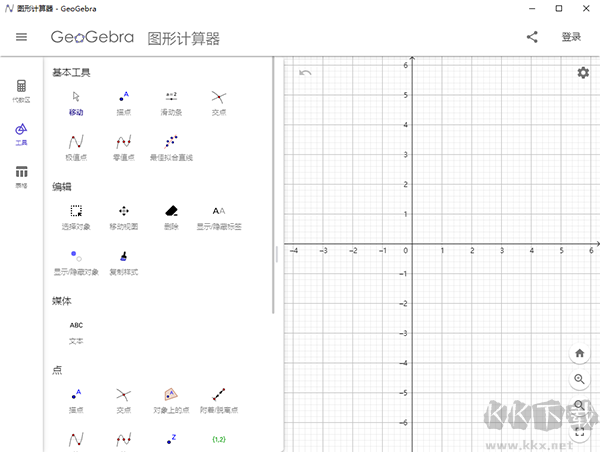600x452 pixels.
Task: Click the GeoGebra logo text
Action: tap(92, 37)
